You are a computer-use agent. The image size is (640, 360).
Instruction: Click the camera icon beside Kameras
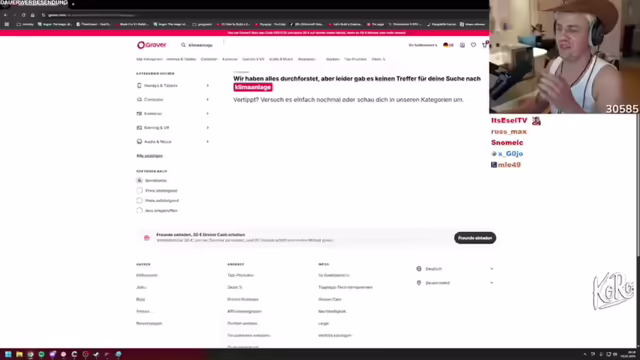[x=139, y=113]
